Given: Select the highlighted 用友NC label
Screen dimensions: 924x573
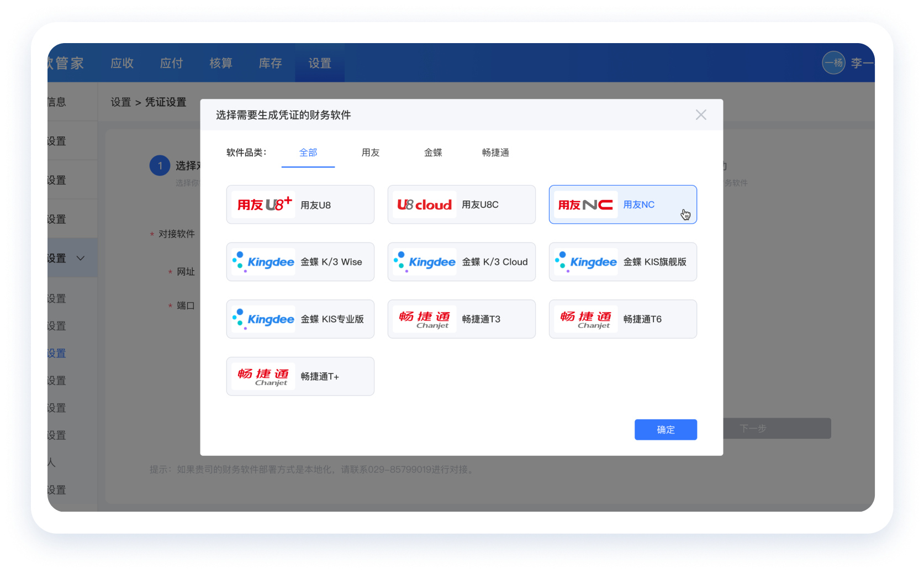Looking at the screenshot, I should [x=638, y=204].
